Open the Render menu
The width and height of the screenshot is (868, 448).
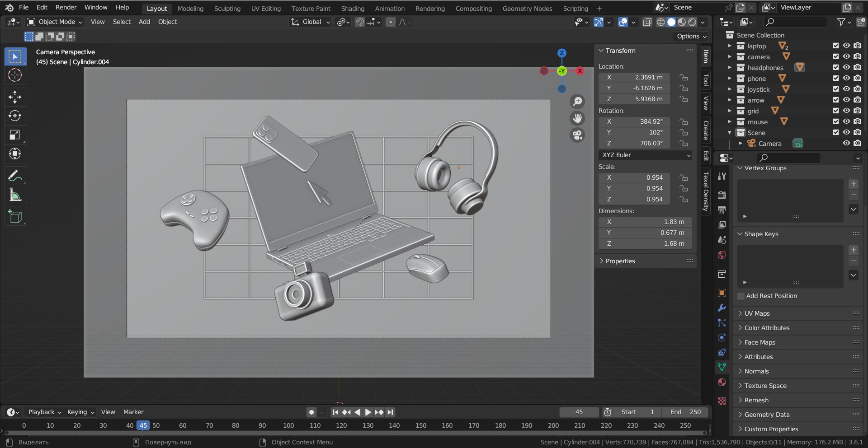tap(66, 7)
